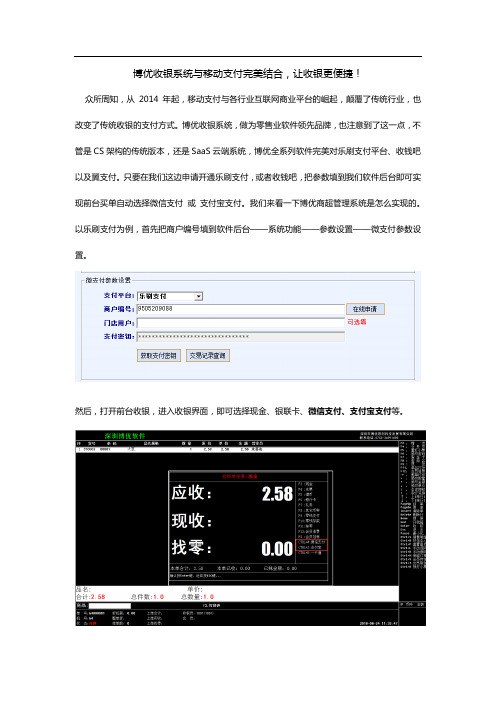Click the 微支付参数设置 group title

pyautogui.click(x=108, y=280)
